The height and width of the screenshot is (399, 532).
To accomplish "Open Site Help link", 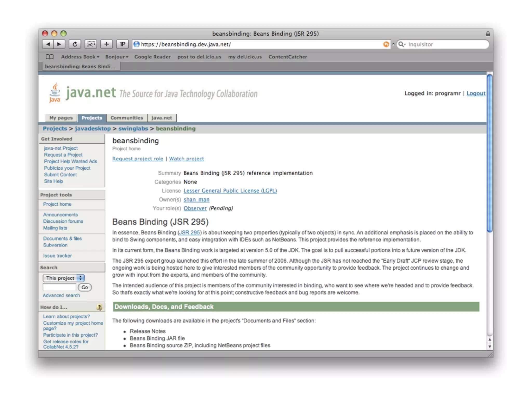I will click(x=54, y=181).
